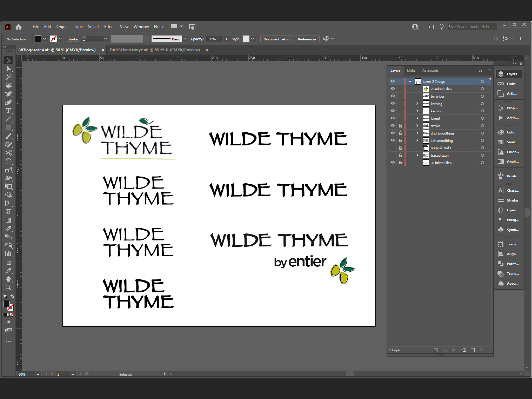This screenshot has height=399, width=532.
Task: Show the 'traced scan' layer
Action: [x=393, y=155]
